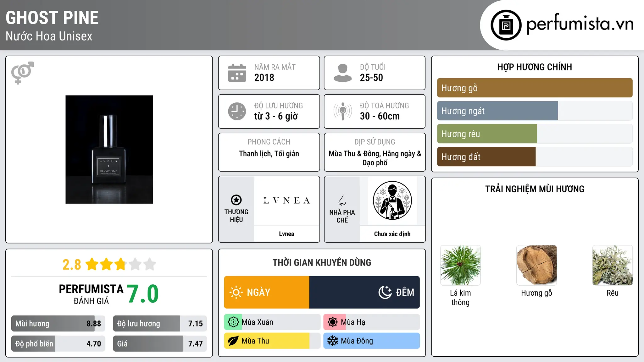Click the sun icon next to NGÀY

coord(236,292)
